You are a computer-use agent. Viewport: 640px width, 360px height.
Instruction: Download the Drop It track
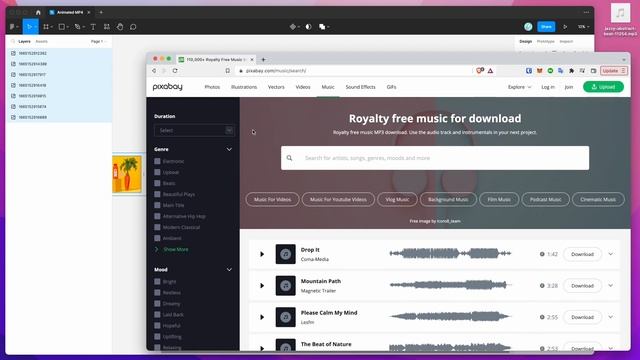tap(582, 254)
